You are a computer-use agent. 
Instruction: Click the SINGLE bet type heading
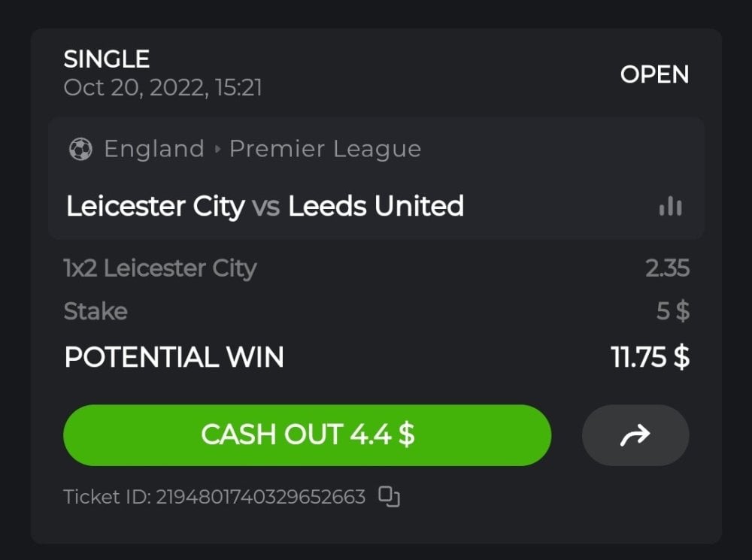click(x=107, y=59)
